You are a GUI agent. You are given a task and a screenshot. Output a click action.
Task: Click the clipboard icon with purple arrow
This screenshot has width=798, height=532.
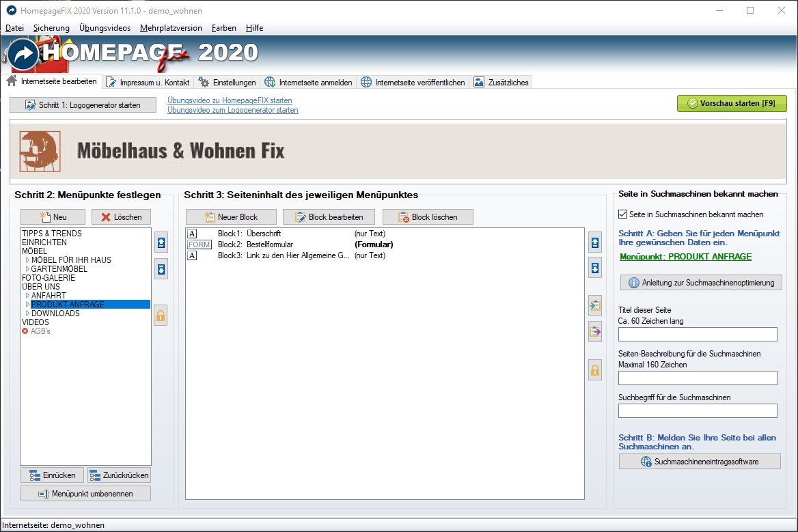[x=595, y=331]
